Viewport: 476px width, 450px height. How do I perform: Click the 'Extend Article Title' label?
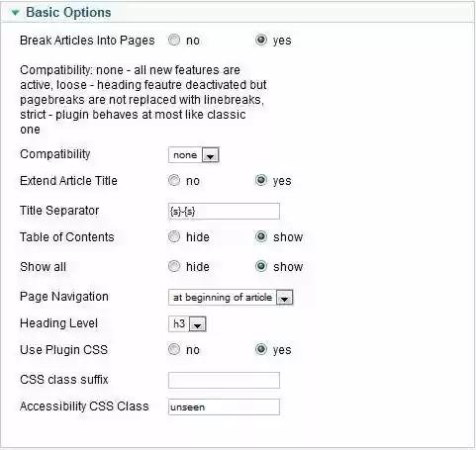pos(68,181)
